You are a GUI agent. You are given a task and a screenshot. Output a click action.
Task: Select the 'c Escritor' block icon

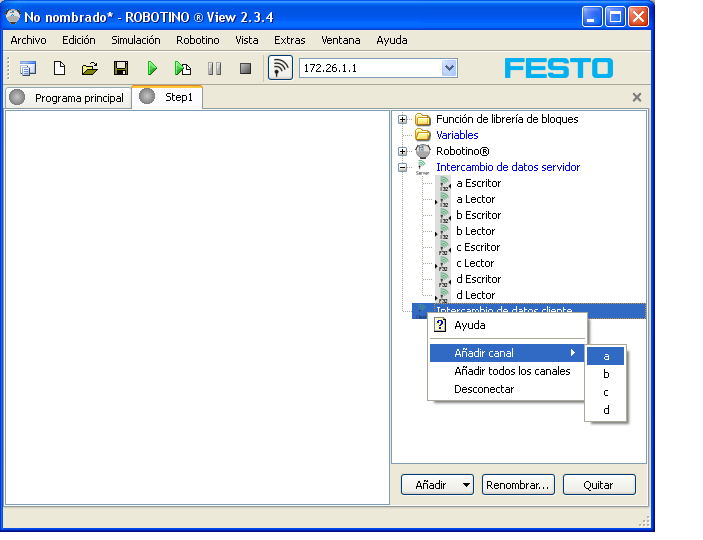pyautogui.click(x=444, y=248)
